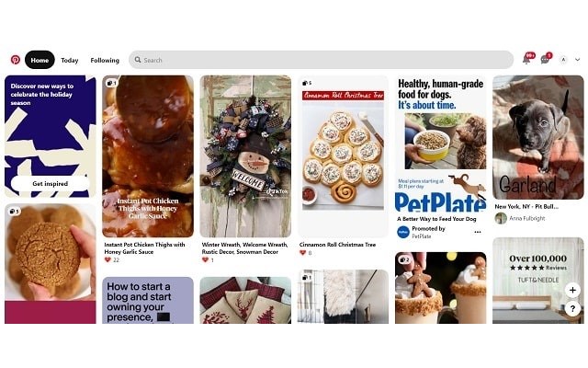Open Anna Fulbright's profile link

(527, 218)
